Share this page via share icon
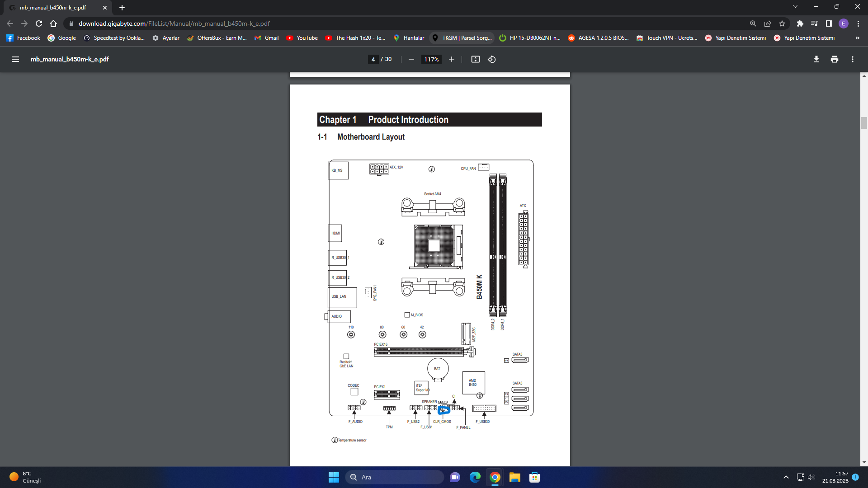This screenshot has width=868, height=488. (768, 23)
